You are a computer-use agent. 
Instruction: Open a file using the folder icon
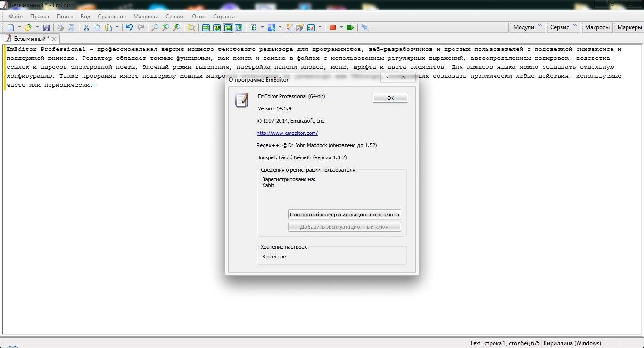(x=28, y=27)
